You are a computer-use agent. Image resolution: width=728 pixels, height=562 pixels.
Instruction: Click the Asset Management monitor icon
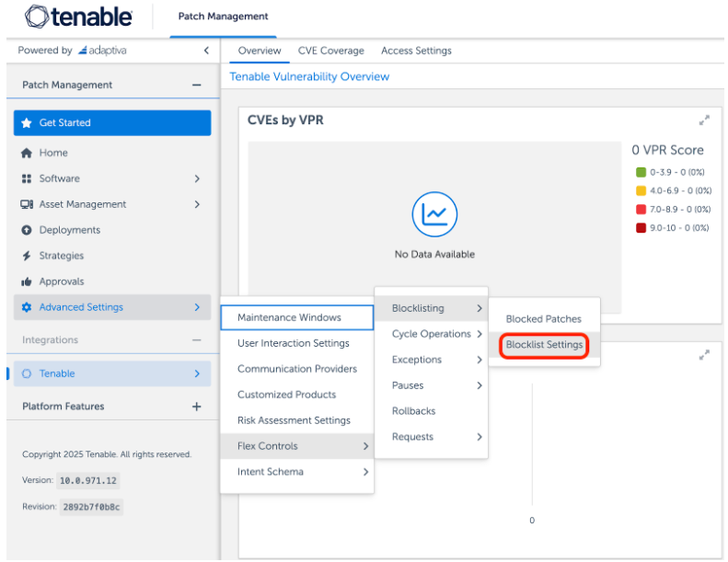click(x=27, y=205)
